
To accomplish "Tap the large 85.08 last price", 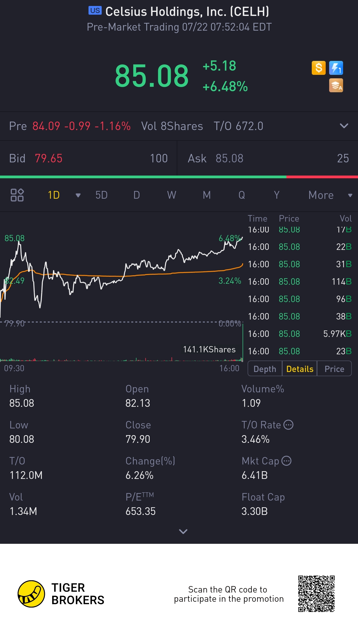I will click(152, 76).
